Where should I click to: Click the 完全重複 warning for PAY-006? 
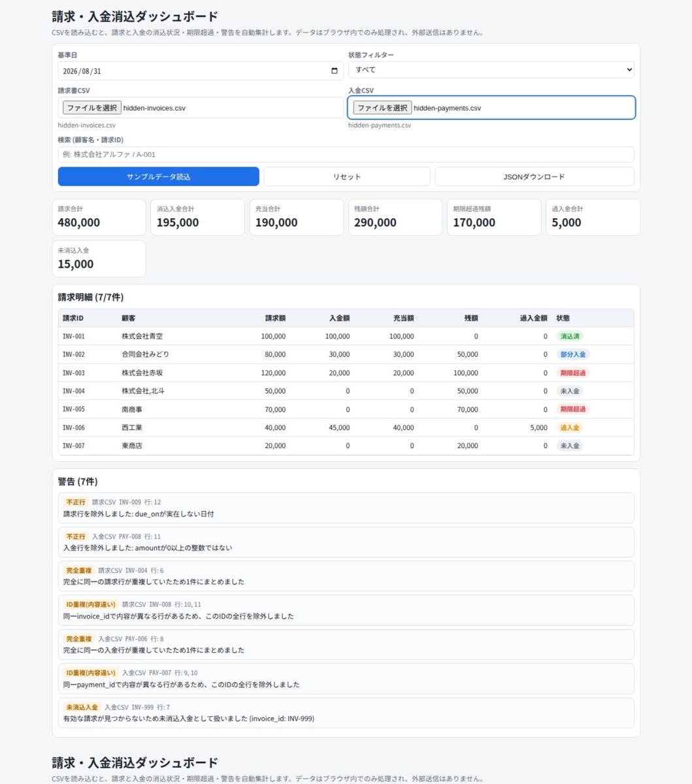pos(346,645)
